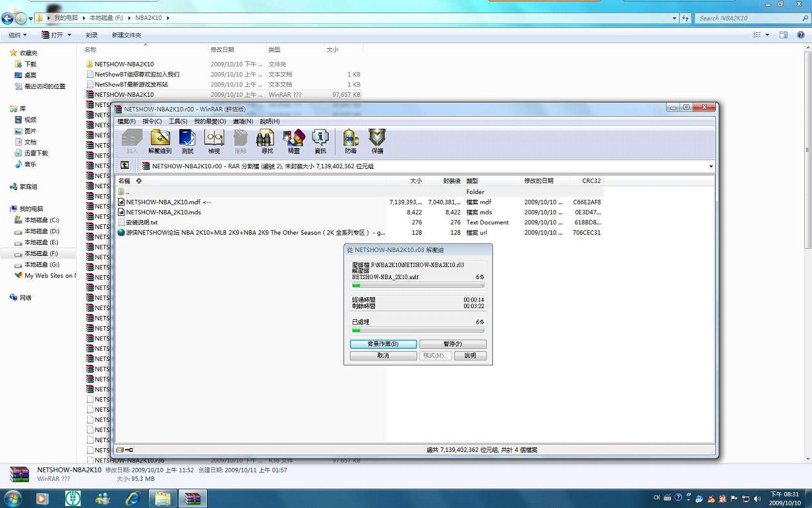Launch the 精靈 (Wizard) tool in WinRAR
The height and width of the screenshot is (508, 812).
click(x=294, y=142)
